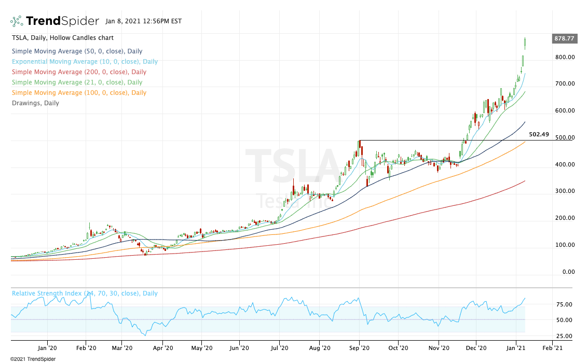This screenshot has height=364, width=588.
Task: Select the Simple Moving Average (21) legend entry
Action: pyautogui.click(x=77, y=82)
